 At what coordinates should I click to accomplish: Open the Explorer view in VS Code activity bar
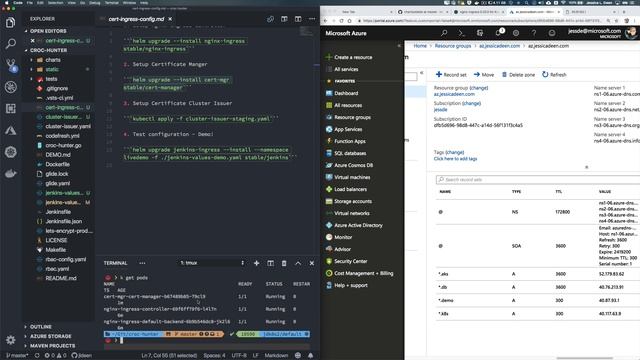(11, 22)
